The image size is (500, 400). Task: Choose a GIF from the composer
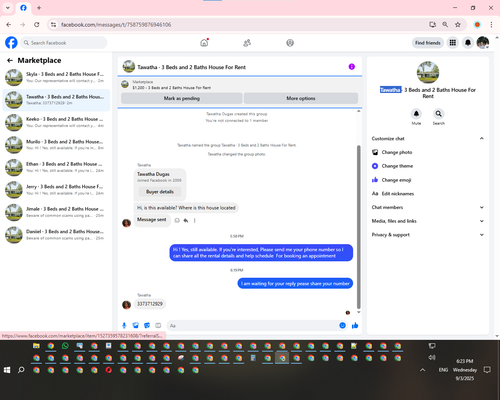pyautogui.click(x=158, y=325)
